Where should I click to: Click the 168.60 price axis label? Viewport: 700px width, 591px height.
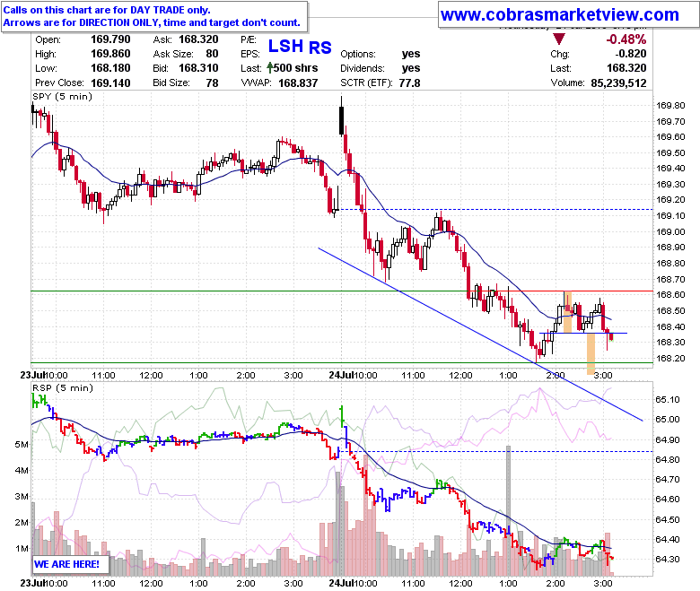point(670,295)
